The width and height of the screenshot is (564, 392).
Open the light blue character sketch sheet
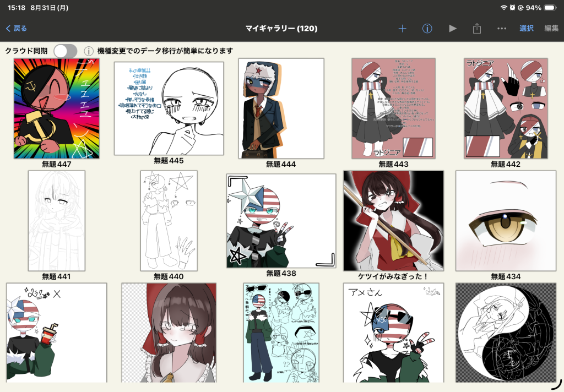point(281,333)
